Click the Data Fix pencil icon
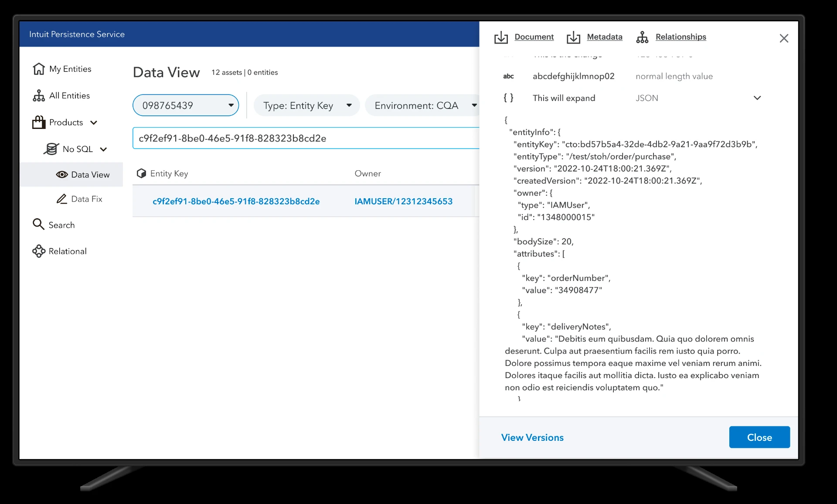The width and height of the screenshot is (837, 504). (x=62, y=199)
